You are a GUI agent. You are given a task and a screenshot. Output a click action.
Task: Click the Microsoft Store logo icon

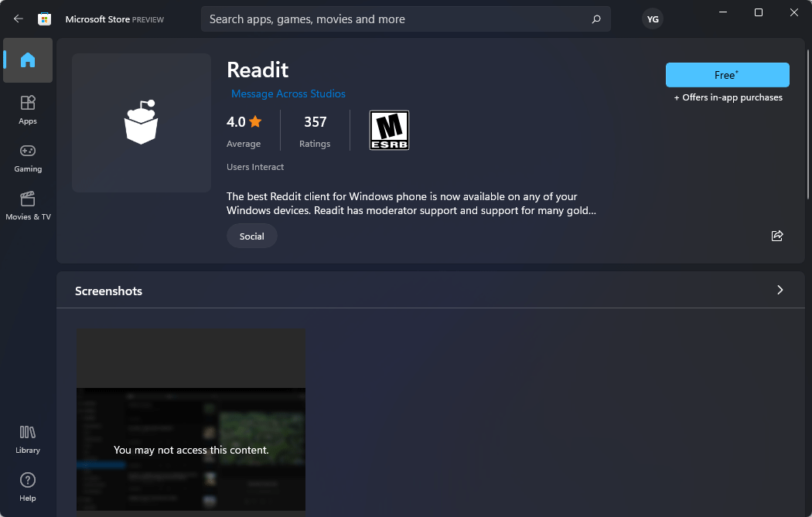pyautogui.click(x=45, y=19)
